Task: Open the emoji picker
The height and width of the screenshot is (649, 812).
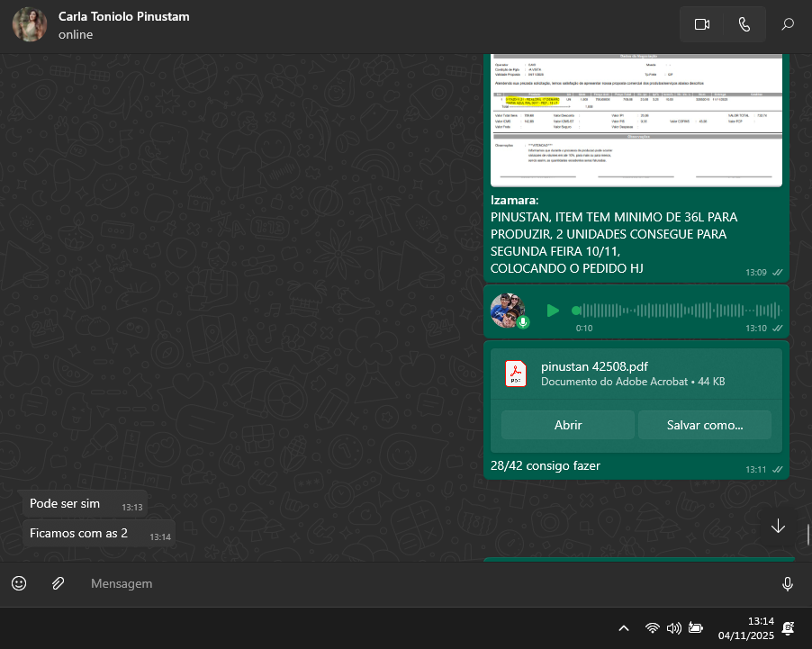Action: (19, 583)
